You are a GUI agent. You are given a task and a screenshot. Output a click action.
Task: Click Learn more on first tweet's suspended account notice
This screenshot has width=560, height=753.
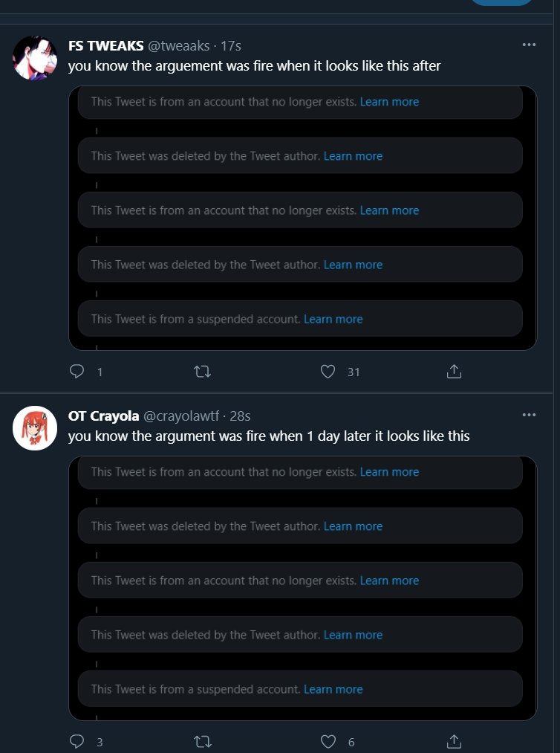[333, 319]
